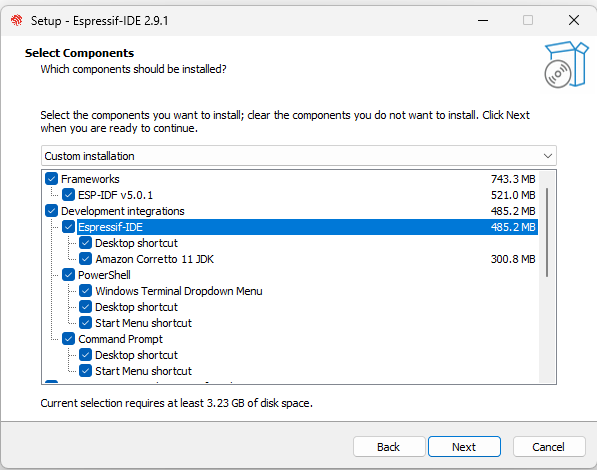Select the highlighted Espressif-IDE row
The height and width of the screenshot is (470, 597).
pyautogui.click(x=307, y=227)
